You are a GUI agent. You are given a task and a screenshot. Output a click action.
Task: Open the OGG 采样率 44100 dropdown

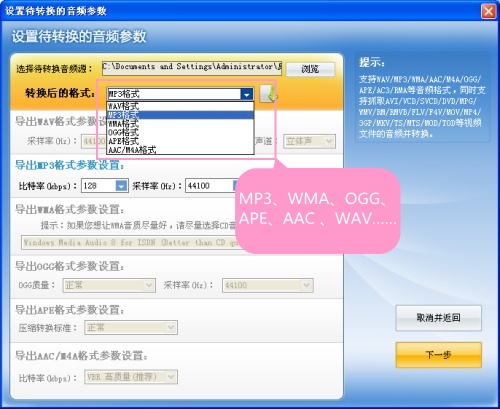pos(268,285)
